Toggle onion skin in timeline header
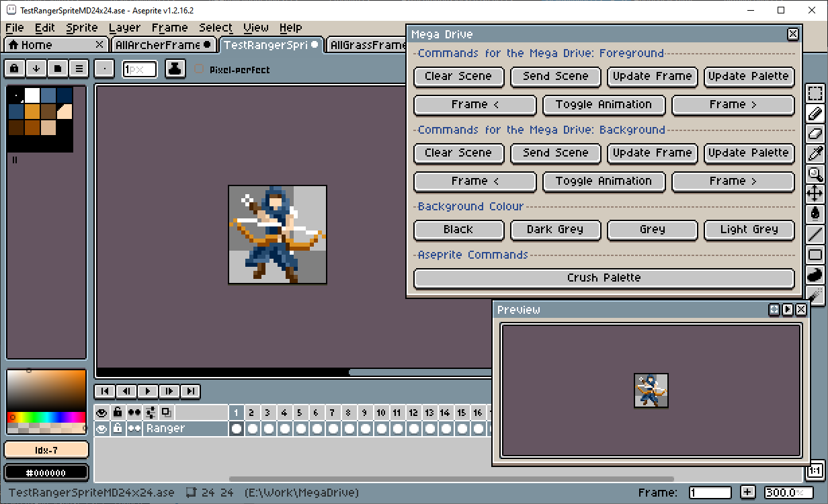Screen dimensions: 828x504 click(166, 412)
